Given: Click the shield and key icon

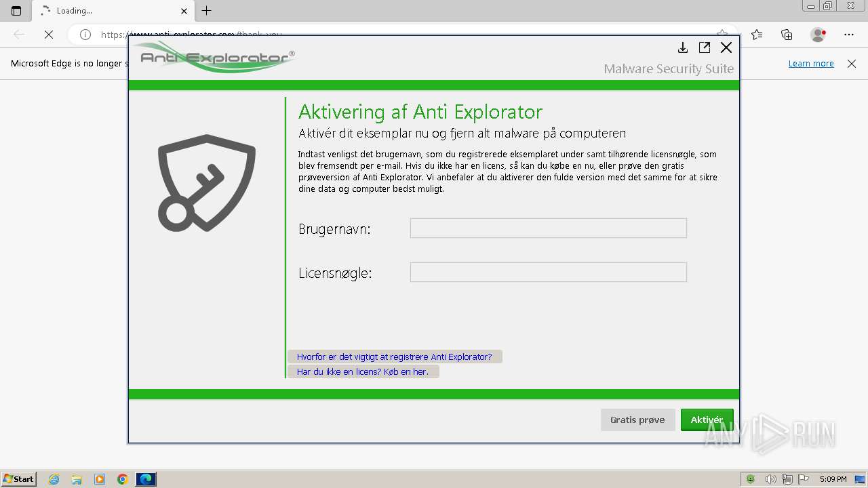Looking at the screenshot, I should [x=207, y=183].
